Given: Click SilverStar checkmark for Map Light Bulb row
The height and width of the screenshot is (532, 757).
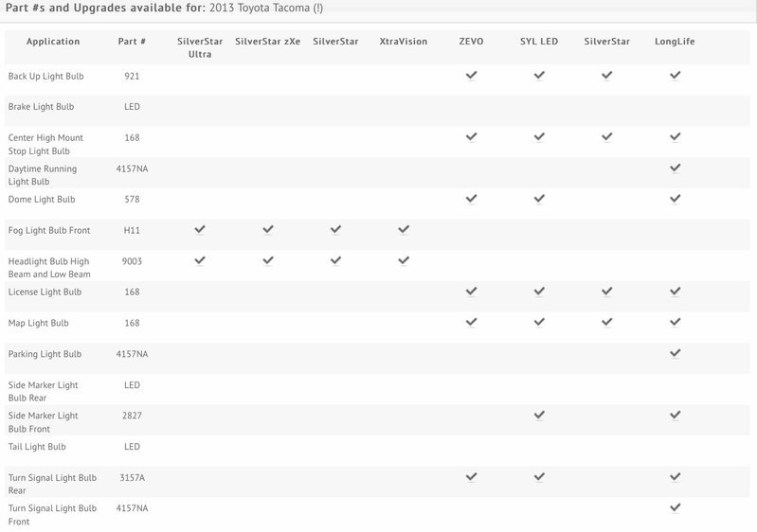Looking at the screenshot, I should click(607, 322).
